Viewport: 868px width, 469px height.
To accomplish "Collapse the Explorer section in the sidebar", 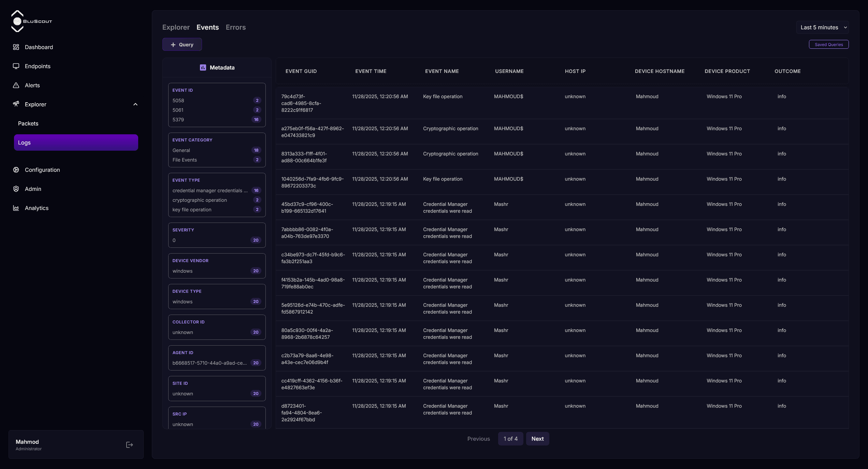I will point(135,104).
